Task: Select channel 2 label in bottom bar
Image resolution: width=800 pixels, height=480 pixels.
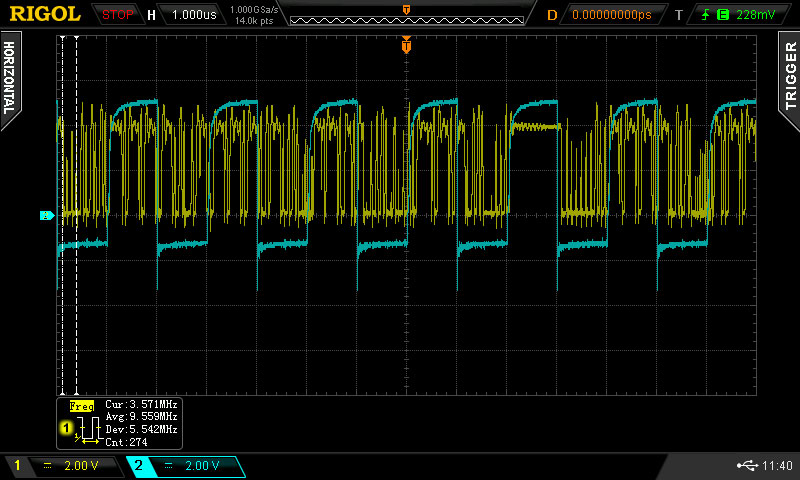Action: point(139,465)
